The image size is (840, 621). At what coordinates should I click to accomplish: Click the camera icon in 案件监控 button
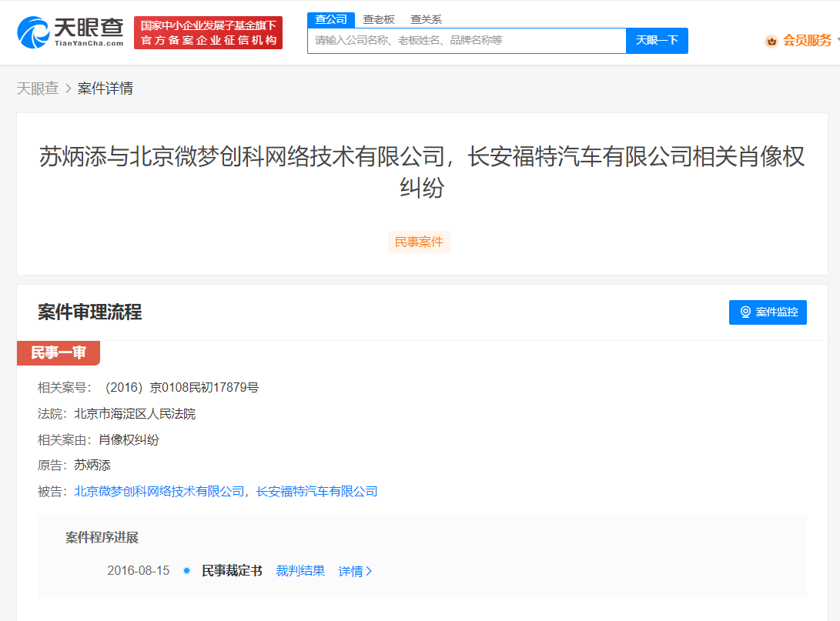(745, 312)
